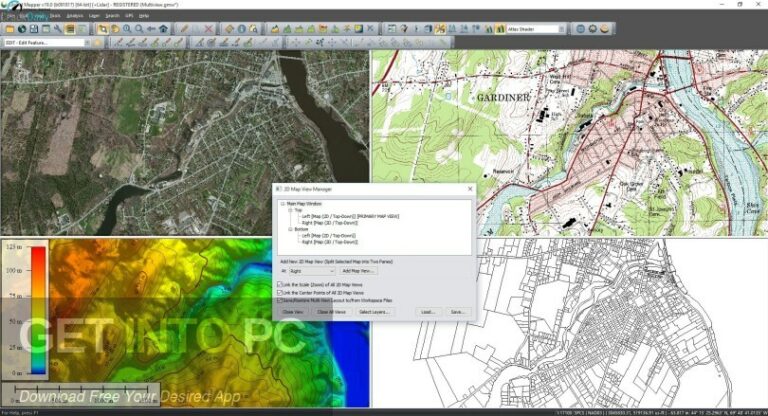768x416 pixels.
Task: Open the Tools menu
Action: click(55, 16)
